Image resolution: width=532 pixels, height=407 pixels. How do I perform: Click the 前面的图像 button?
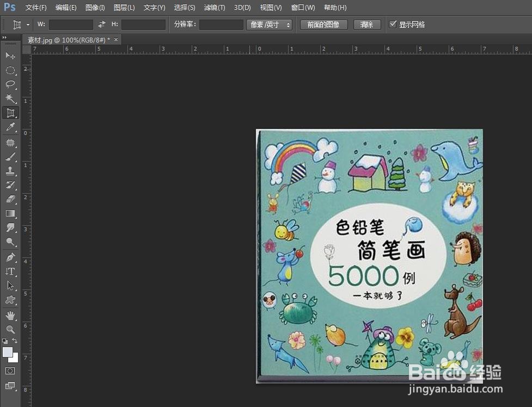pos(323,24)
